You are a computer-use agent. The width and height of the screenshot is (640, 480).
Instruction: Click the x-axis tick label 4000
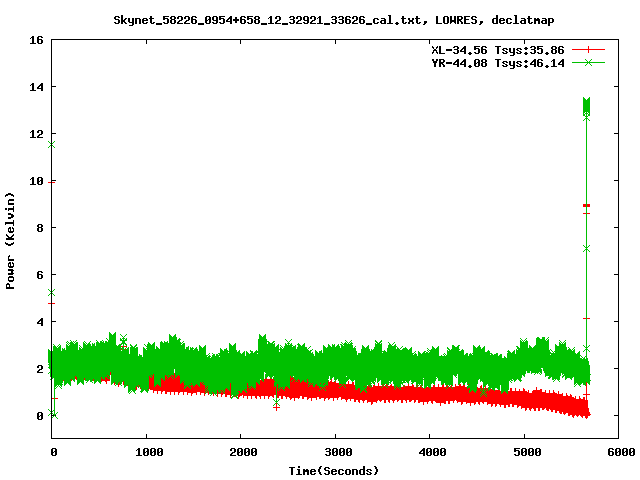click(432, 452)
